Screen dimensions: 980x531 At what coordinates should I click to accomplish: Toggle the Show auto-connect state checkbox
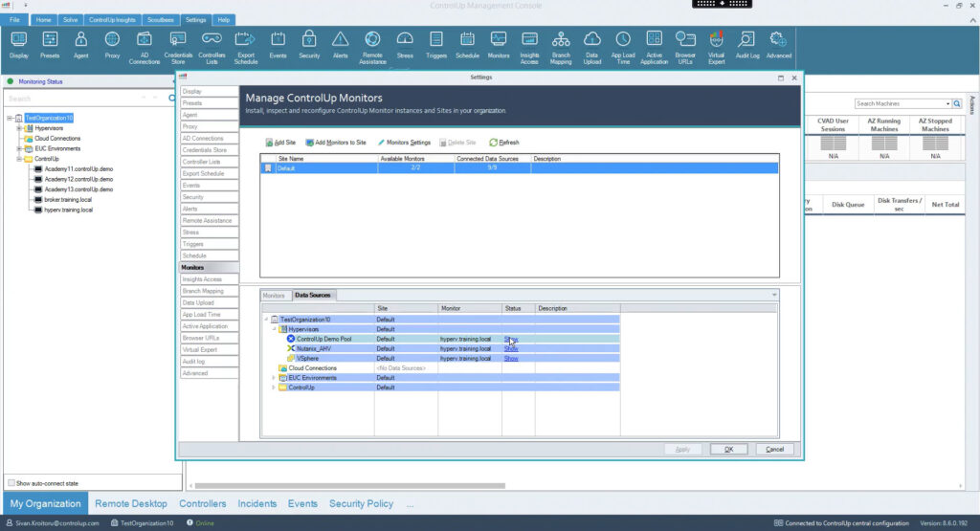pos(11,483)
